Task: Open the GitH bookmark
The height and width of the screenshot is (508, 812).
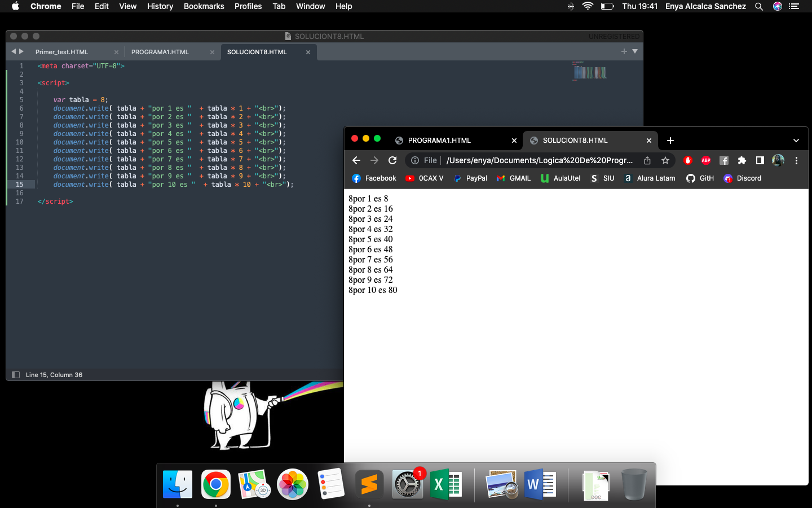Action: click(700, 178)
